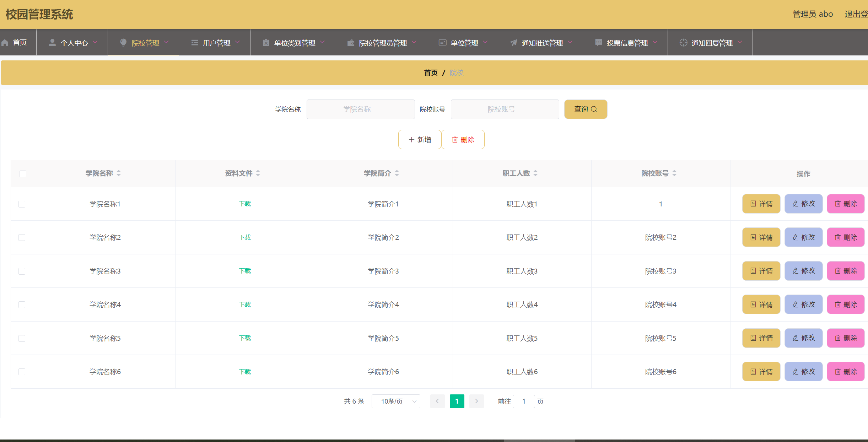868x442 pixels.
Task: Check the row checkbox for 学院名称6
Action: tap(22, 372)
